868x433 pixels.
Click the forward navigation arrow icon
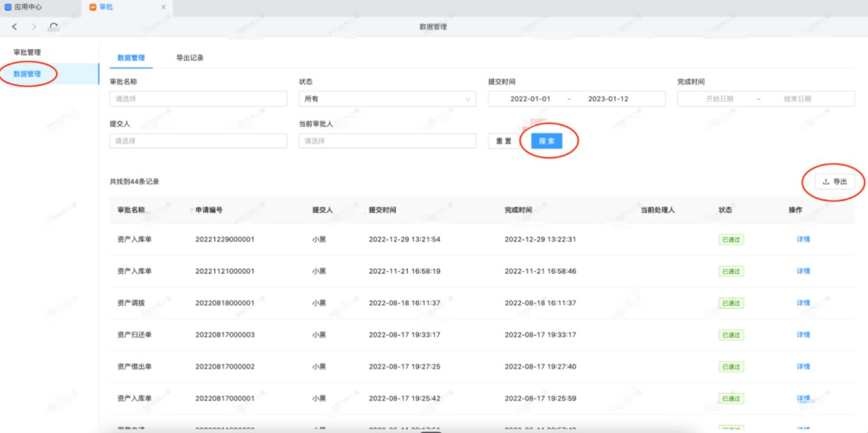pyautogui.click(x=34, y=27)
